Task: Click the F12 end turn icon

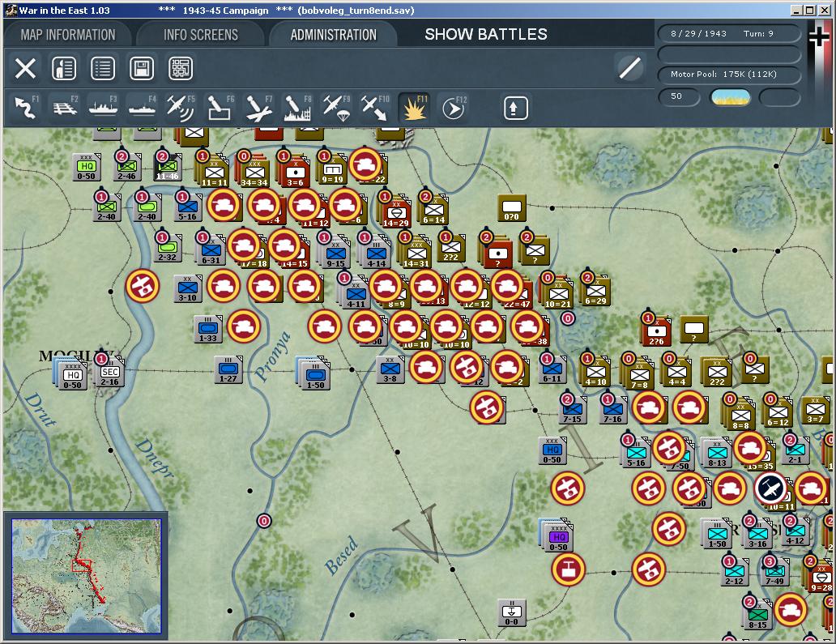Action: pos(454,107)
